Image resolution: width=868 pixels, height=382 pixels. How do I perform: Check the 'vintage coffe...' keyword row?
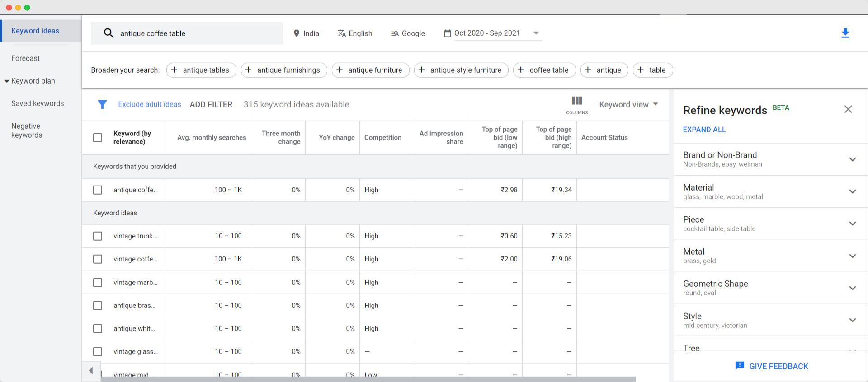pos(98,259)
